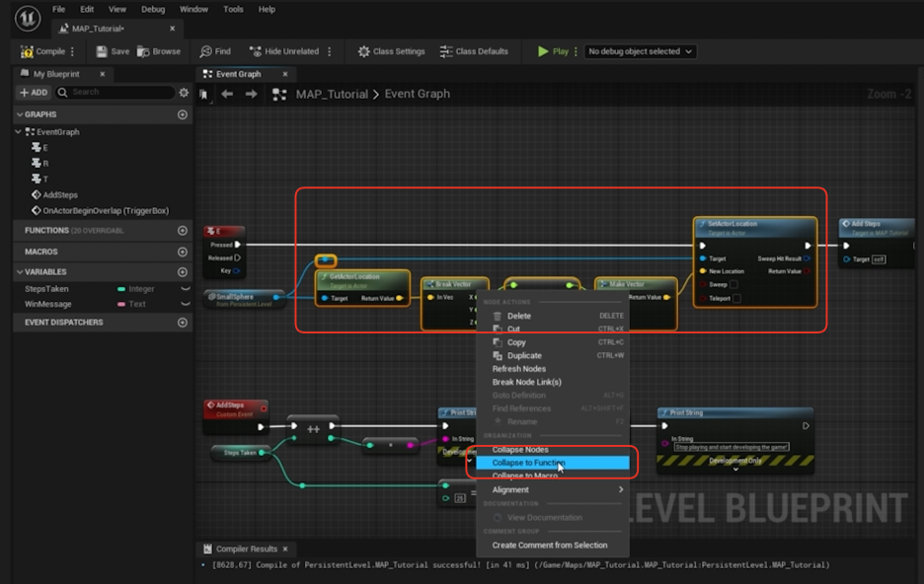Open the View menu
The width and height of the screenshot is (924, 584).
117,10
